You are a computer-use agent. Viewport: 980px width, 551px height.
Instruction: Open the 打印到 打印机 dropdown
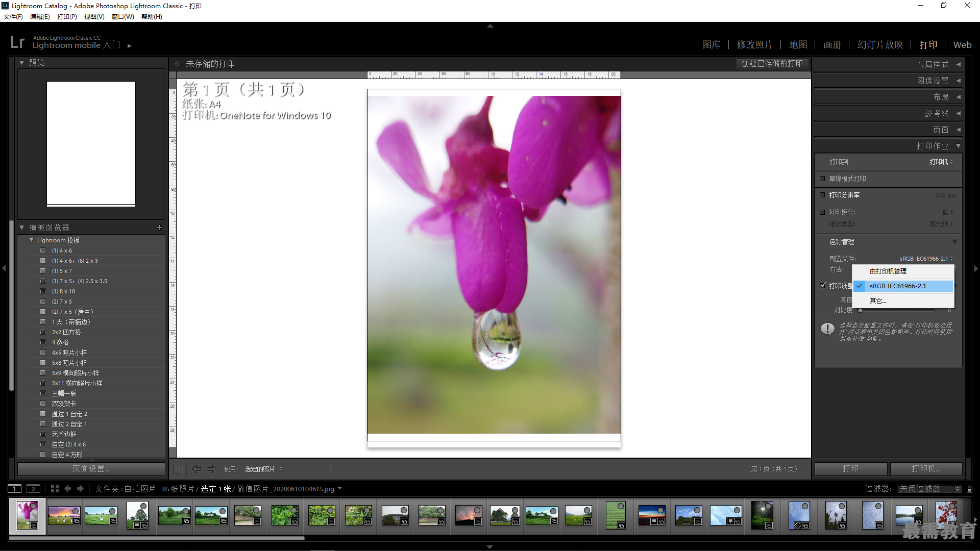[x=941, y=162]
